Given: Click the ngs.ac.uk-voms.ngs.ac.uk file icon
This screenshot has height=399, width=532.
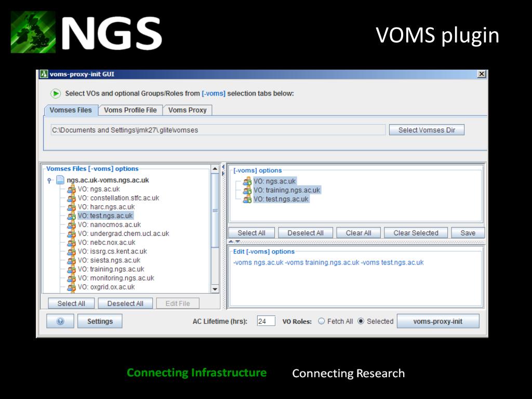Looking at the screenshot, I should (60, 180).
